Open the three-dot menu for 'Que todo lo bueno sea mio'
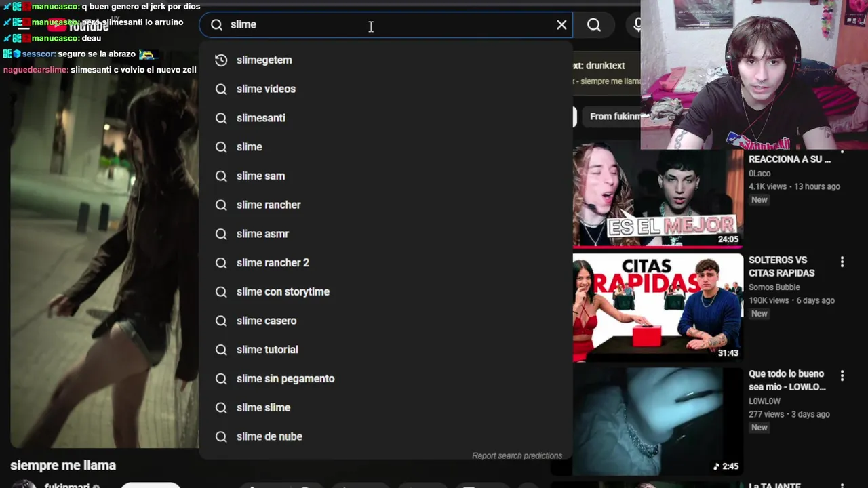The width and height of the screenshot is (868, 488). point(842,375)
